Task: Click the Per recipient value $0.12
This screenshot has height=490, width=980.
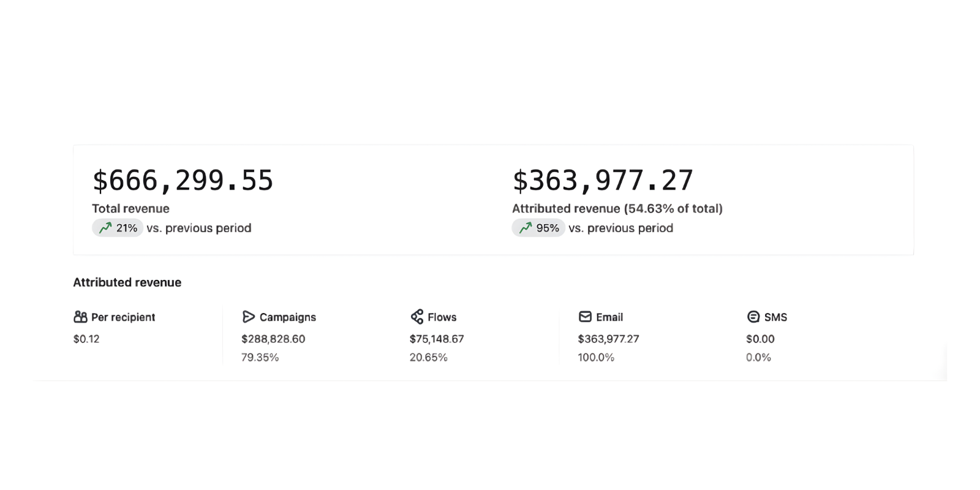Action: 85,338
